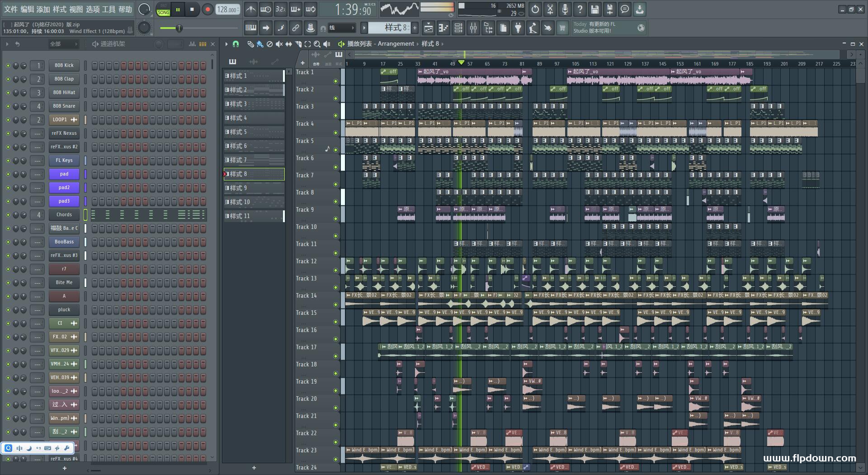
Task: Click the playlist magnet snap icon
Action: (236, 44)
